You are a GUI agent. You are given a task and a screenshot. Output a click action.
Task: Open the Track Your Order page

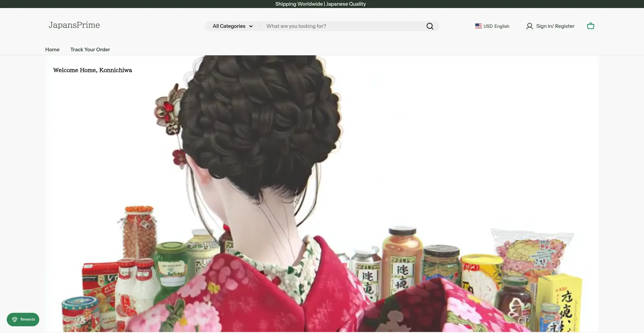click(x=90, y=50)
